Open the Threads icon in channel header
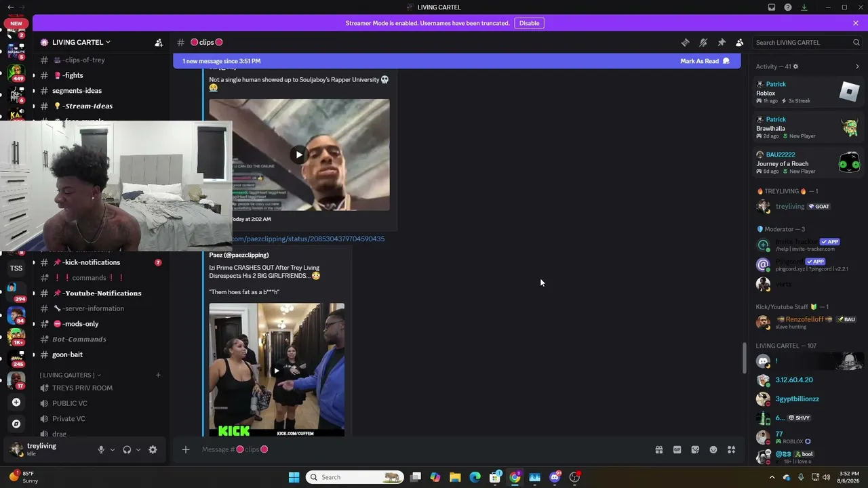Viewport: 868px width, 488px height. tap(685, 42)
